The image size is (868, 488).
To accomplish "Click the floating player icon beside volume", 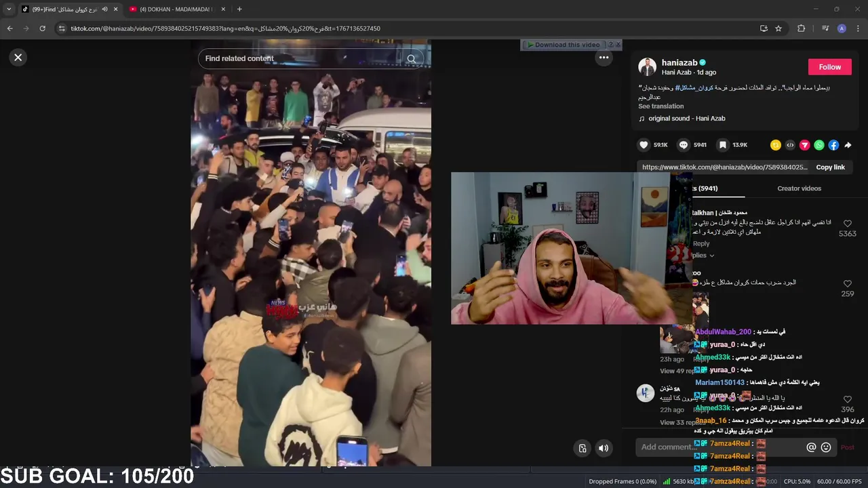I will point(583,448).
